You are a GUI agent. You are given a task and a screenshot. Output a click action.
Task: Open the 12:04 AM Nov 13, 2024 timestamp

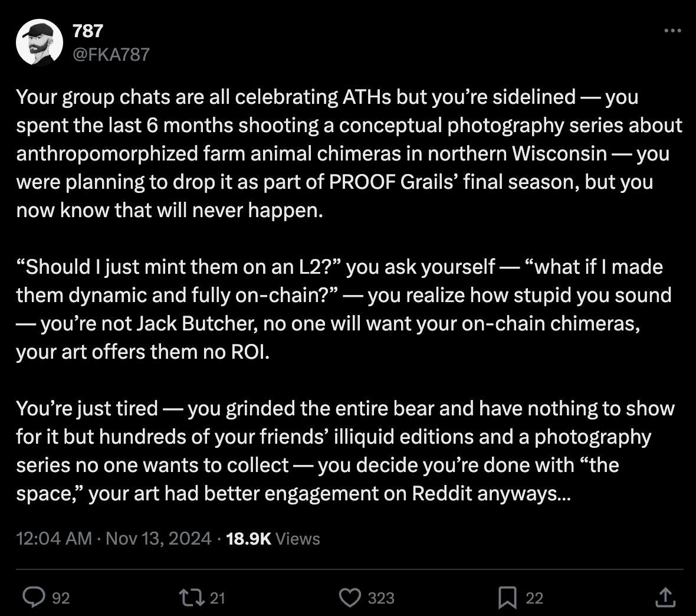coord(114,538)
